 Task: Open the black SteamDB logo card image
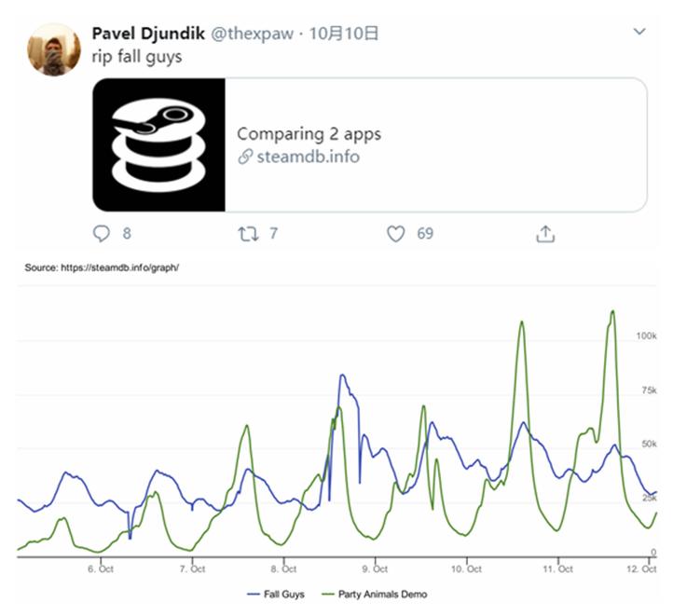coord(158,144)
